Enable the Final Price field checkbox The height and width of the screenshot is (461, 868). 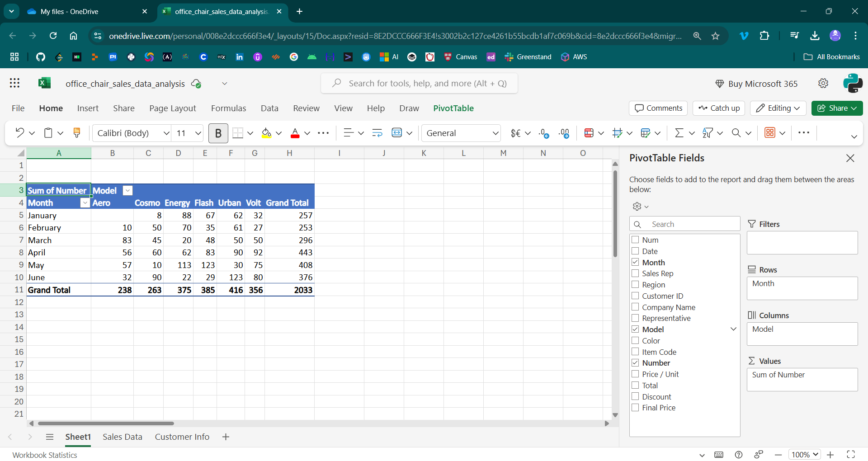click(x=635, y=408)
